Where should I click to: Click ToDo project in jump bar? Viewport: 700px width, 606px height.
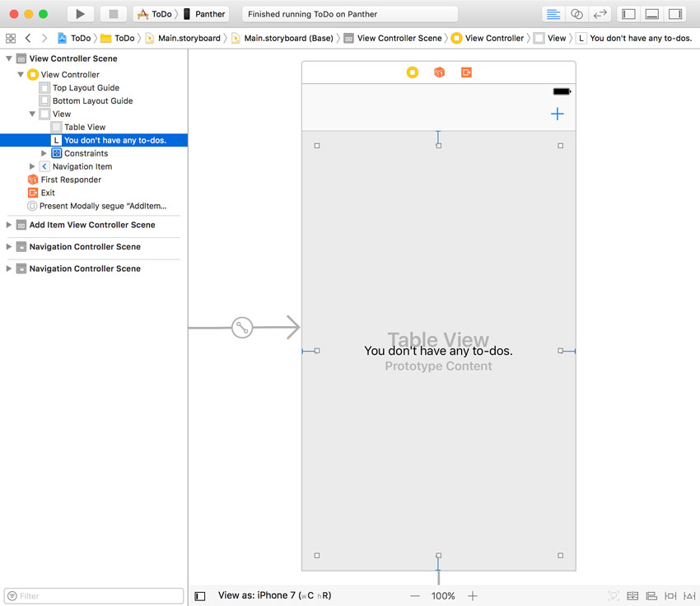pos(75,39)
